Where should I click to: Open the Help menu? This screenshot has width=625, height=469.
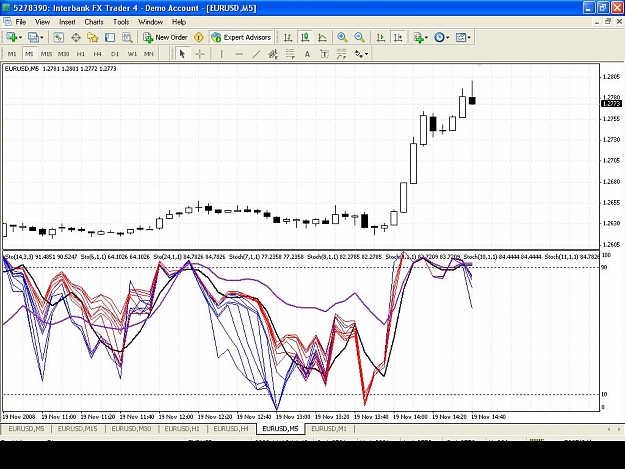click(179, 22)
